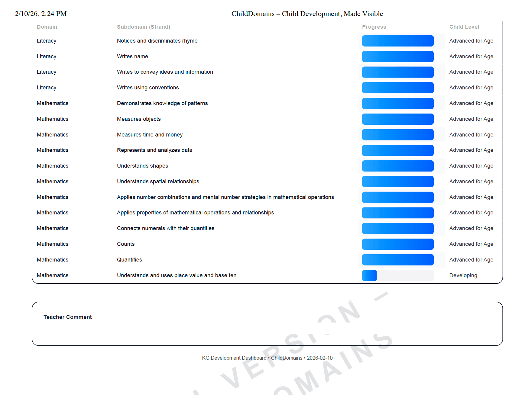This screenshot has width=532, height=395.
Task: Click the Domain column header
Action: pos(47,27)
